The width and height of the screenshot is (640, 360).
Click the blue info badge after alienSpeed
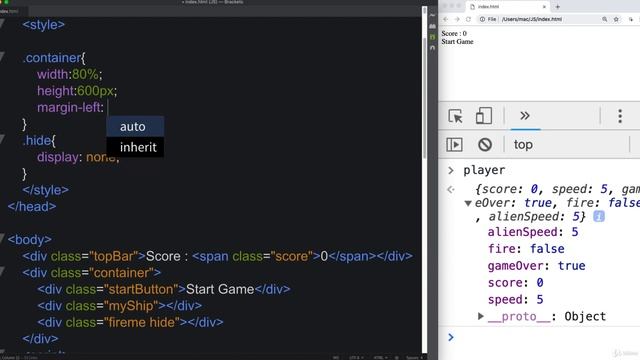click(x=599, y=216)
